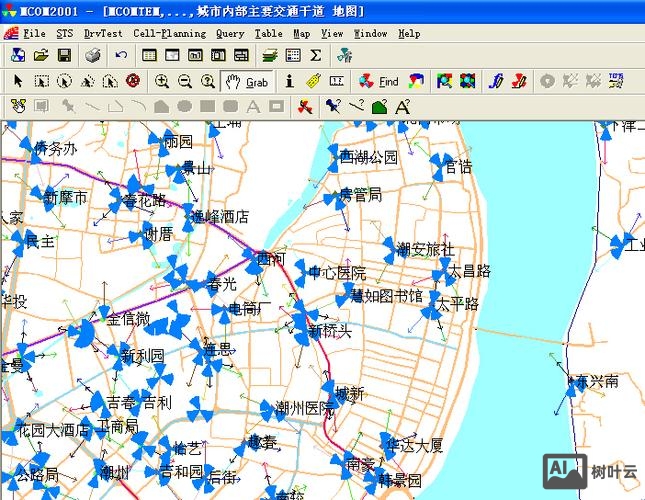
Task: Select the Radius Select circle tool
Action: pyautogui.click(x=64, y=81)
